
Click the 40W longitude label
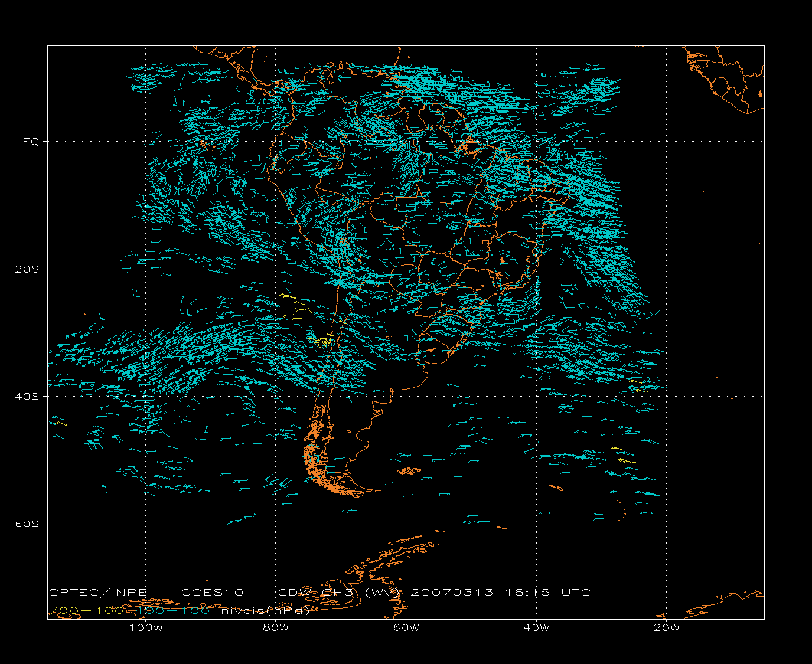click(537, 627)
